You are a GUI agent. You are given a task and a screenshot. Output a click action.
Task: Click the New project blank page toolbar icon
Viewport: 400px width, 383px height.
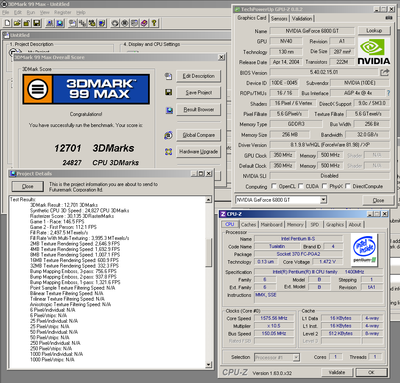pos(8,23)
